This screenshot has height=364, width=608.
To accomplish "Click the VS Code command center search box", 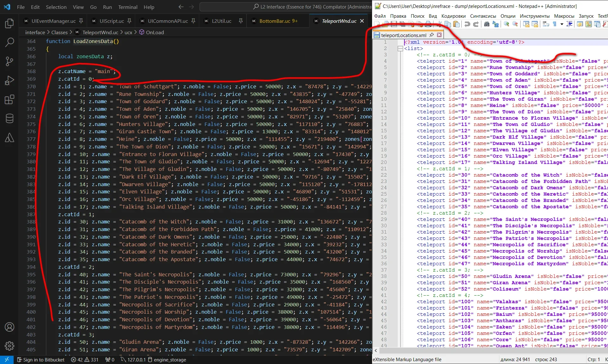I will point(286,7).
